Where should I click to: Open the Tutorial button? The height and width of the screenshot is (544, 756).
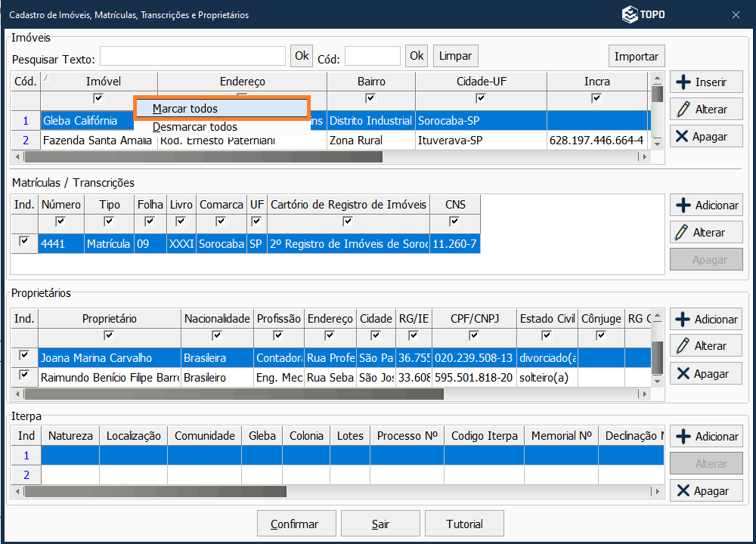[464, 524]
